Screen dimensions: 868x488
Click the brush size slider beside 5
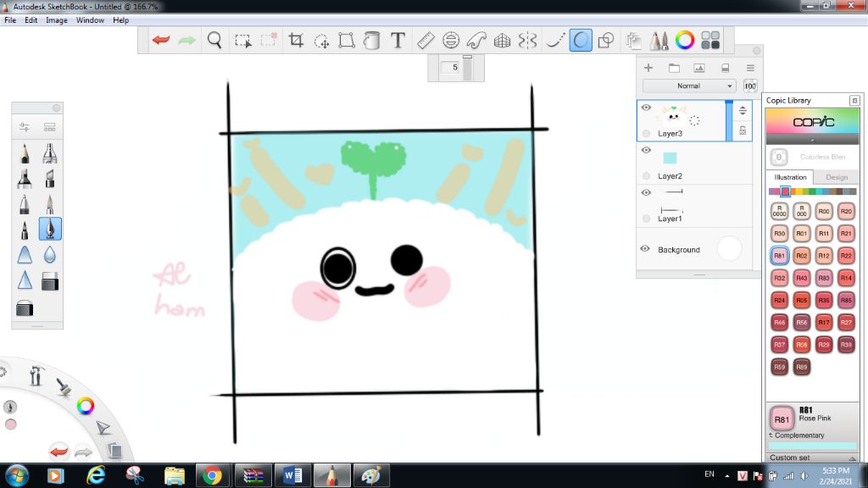point(467,68)
